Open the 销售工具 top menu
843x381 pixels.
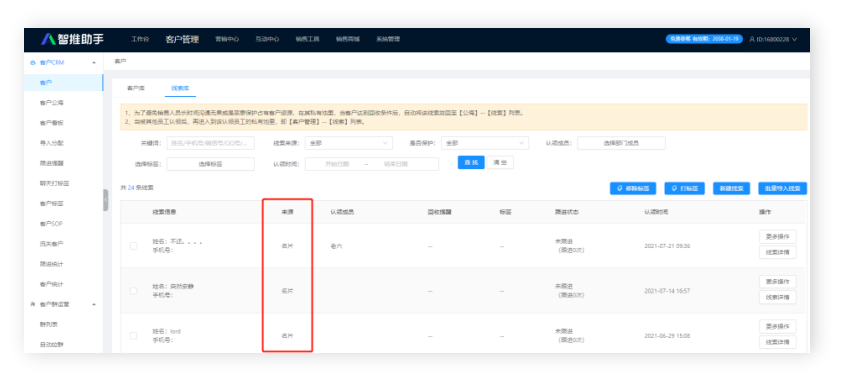click(x=308, y=39)
